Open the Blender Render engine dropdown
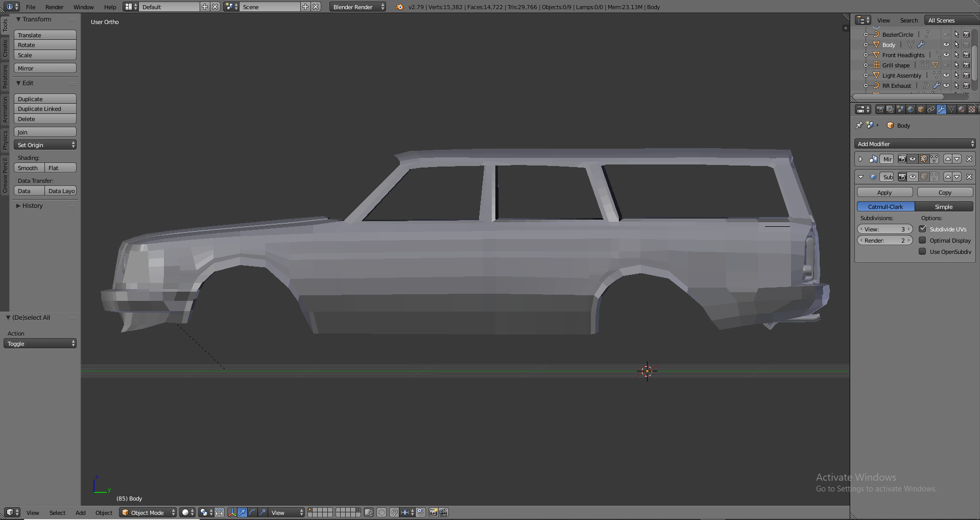 click(357, 7)
